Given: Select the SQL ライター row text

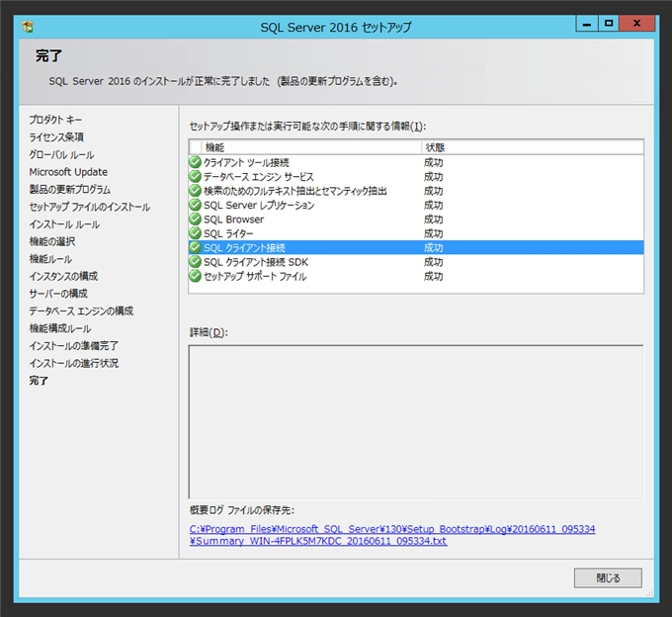Looking at the screenshot, I should pyautogui.click(x=228, y=233).
